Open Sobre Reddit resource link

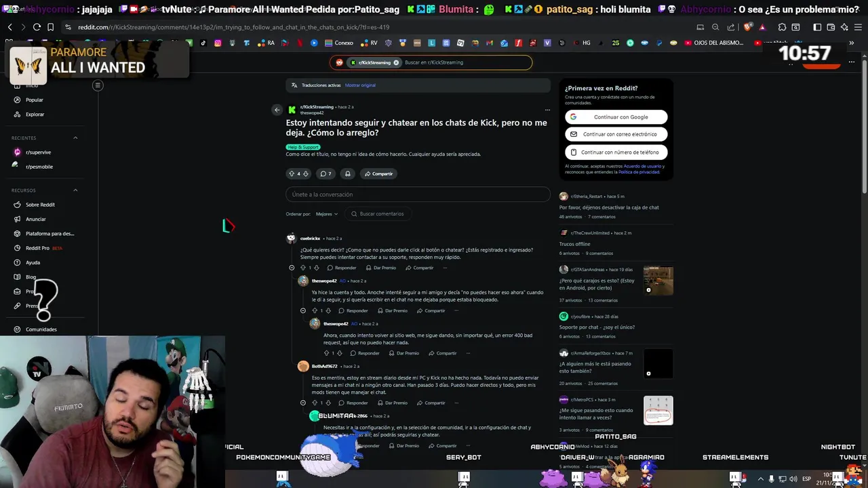[40, 205]
